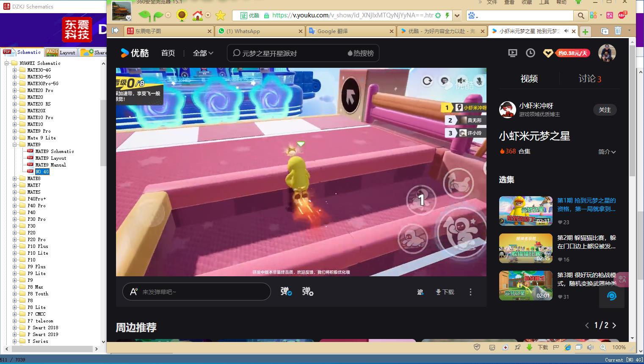The image size is (644, 364).
Task: Click the browser zoom magnifier in status bar
Action: pyautogui.click(x=603, y=347)
